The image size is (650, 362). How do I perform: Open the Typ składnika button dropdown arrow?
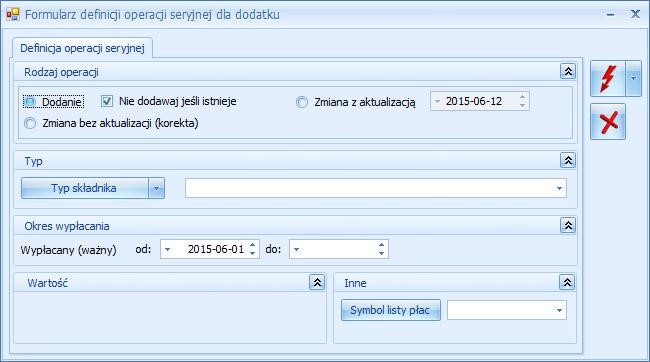156,188
